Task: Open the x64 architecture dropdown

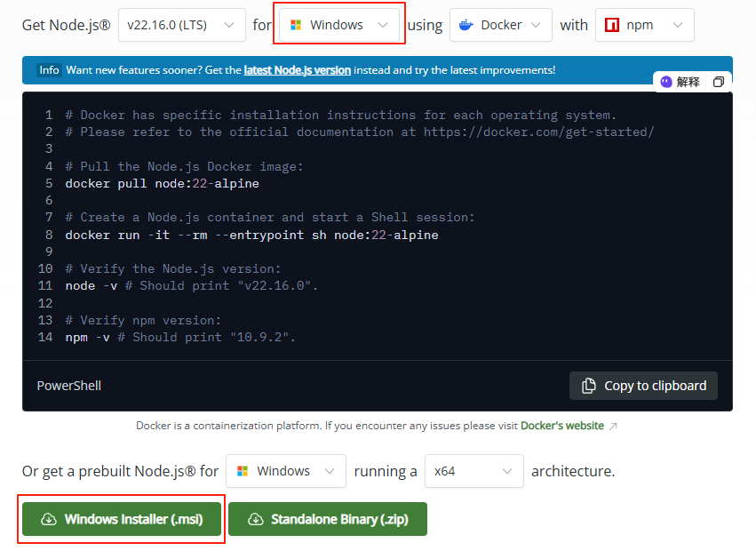Action: point(474,471)
